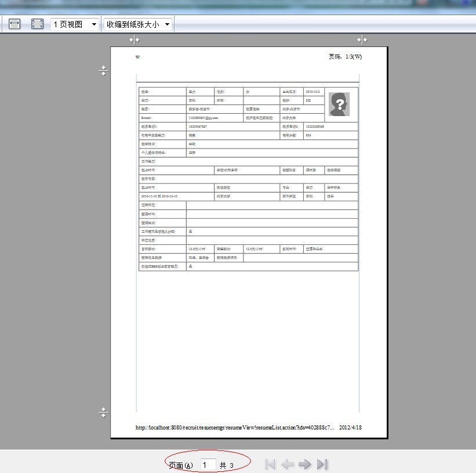This screenshot has width=476, height=473.
Task: Click the first page navigation arrow
Action: pyautogui.click(x=270, y=464)
